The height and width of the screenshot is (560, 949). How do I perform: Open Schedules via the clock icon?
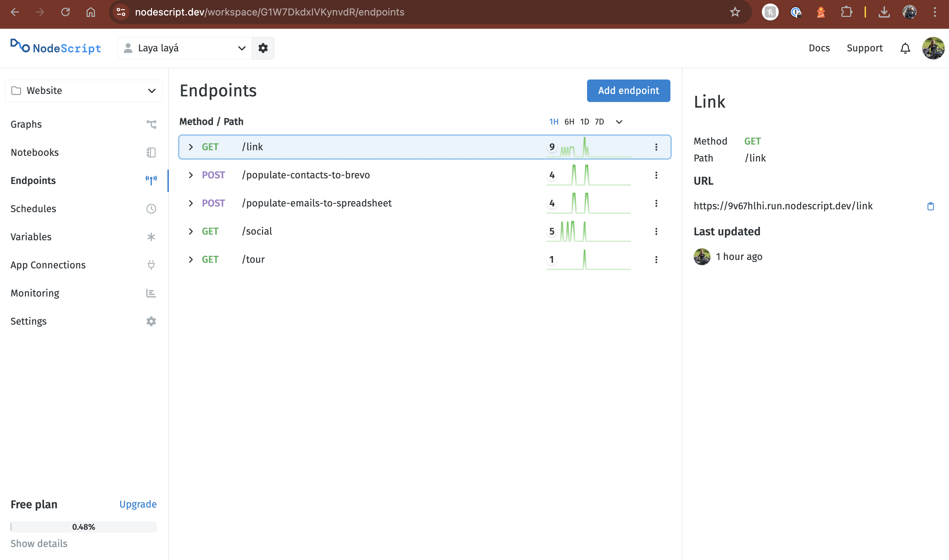pos(151,208)
